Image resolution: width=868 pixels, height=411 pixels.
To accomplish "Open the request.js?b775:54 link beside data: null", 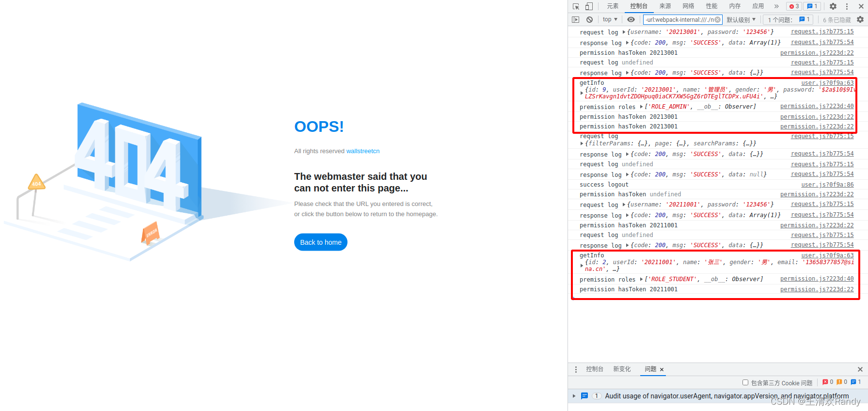I will 822,174.
